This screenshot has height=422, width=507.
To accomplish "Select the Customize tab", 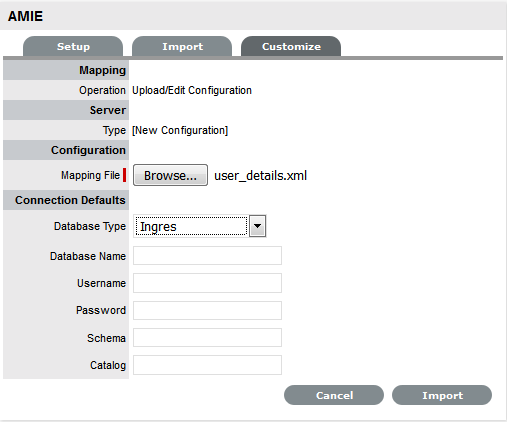I will click(x=291, y=46).
